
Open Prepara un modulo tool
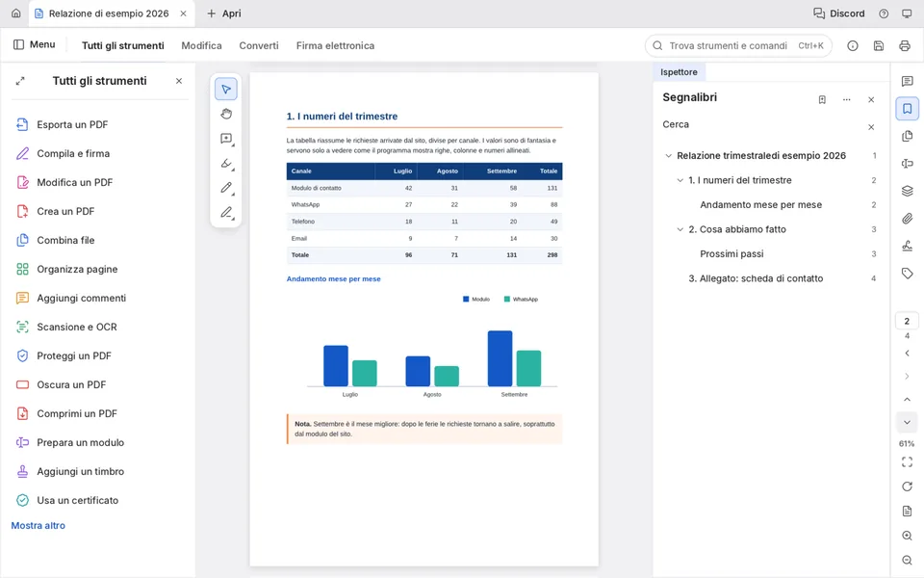coord(69,442)
